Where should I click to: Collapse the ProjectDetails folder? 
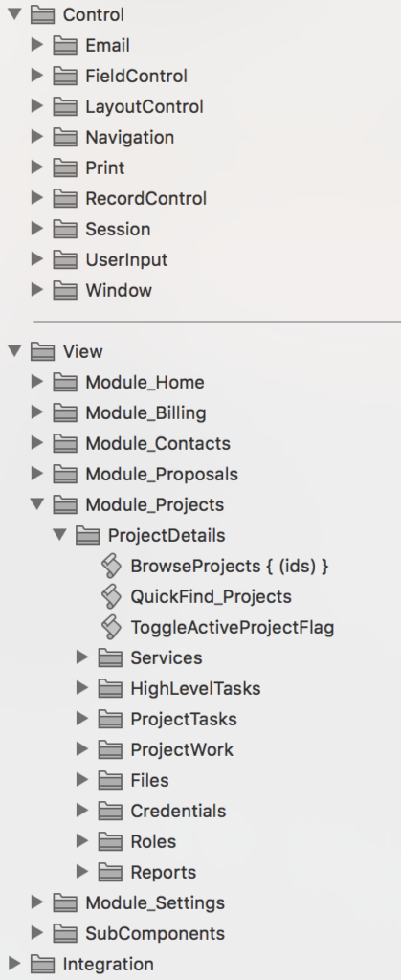coord(60,535)
